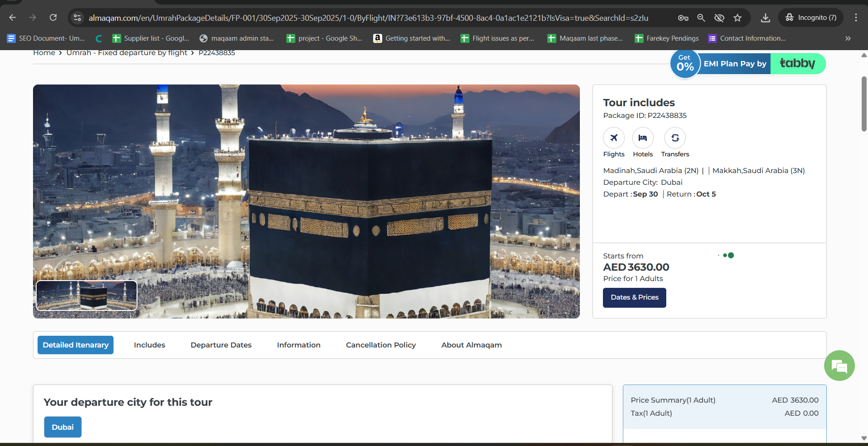Switch to the Cancellation Policy tab
Viewport: 868px width, 446px height.
[x=380, y=345]
